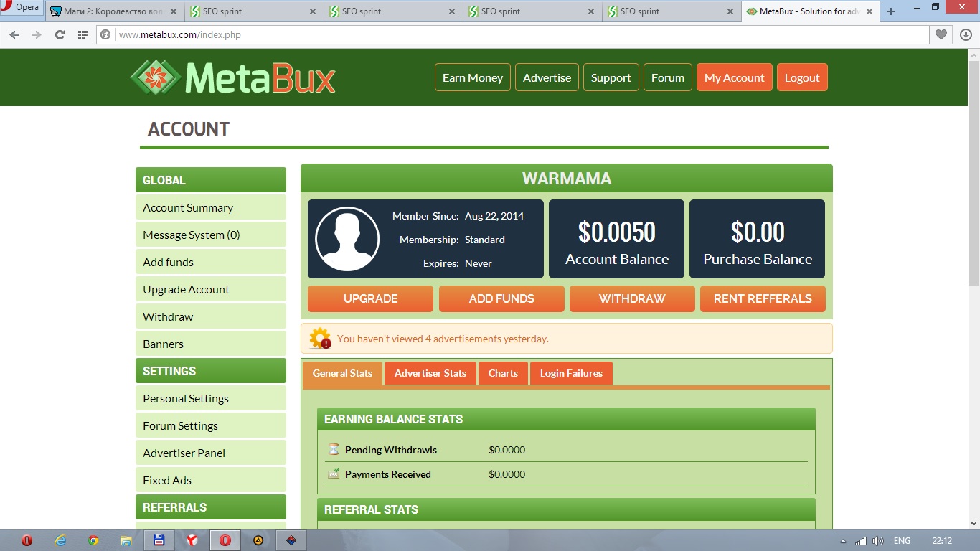Switch to the MetaBux browser tab
980x551 pixels.
[810, 11]
